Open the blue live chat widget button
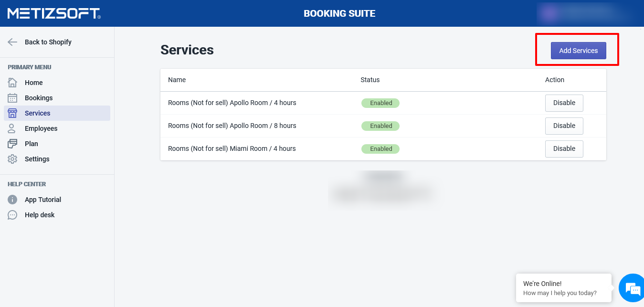This screenshot has width=644, height=307. pos(632,288)
